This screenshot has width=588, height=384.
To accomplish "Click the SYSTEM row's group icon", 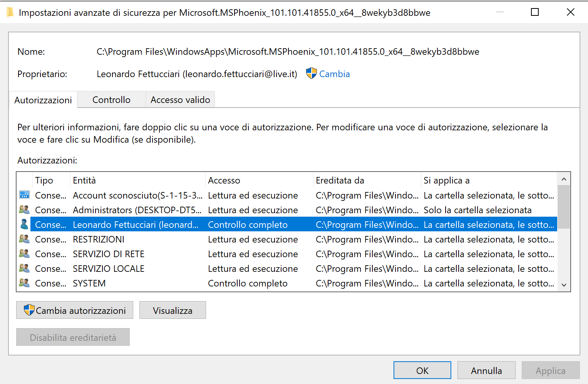I will pos(24,283).
